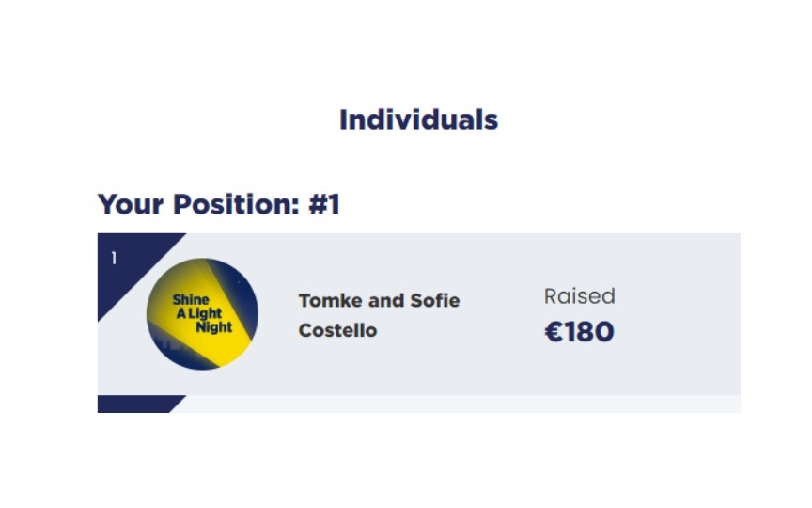Click the #1 in the position heading
The width and height of the screenshot is (812, 508).
pyautogui.click(x=324, y=204)
